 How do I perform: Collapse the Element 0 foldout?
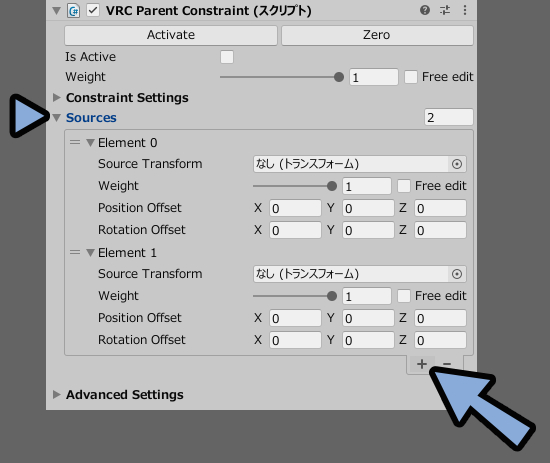(90, 143)
